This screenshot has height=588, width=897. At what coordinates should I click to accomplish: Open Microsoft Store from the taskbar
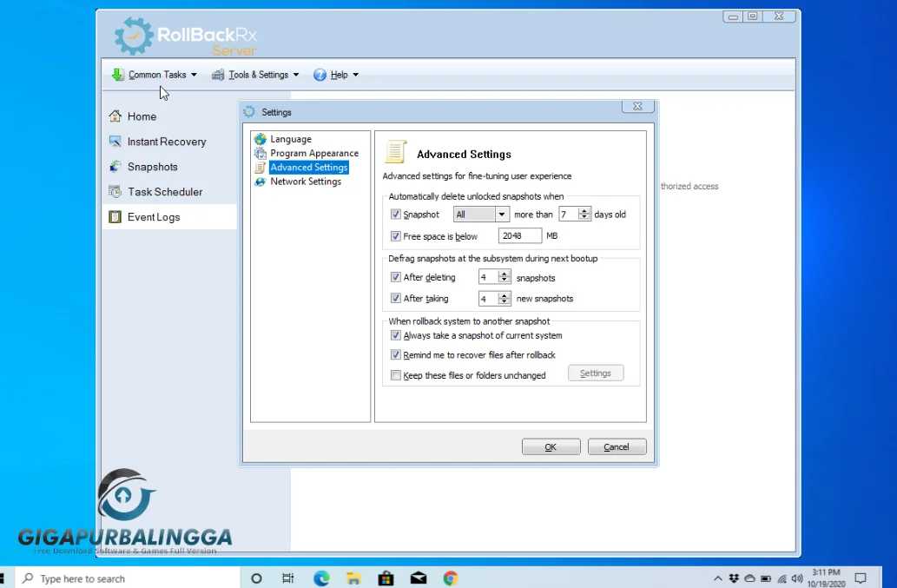click(x=386, y=578)
